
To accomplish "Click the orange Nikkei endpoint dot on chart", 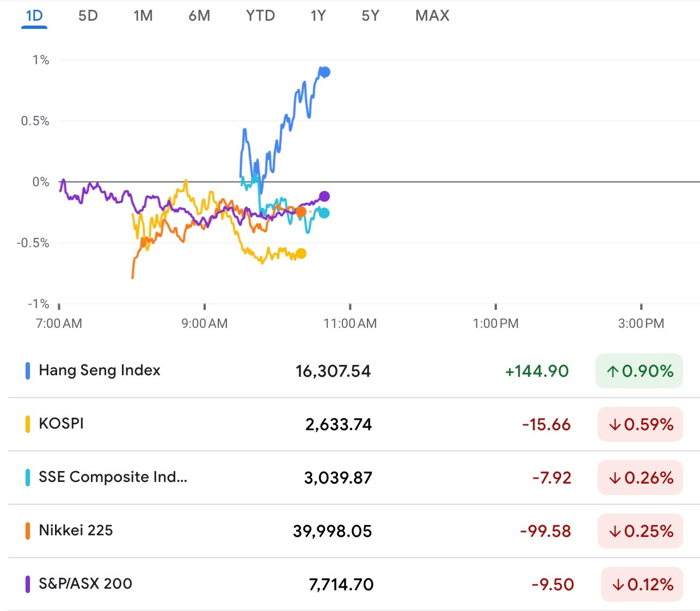I will 301,211.
